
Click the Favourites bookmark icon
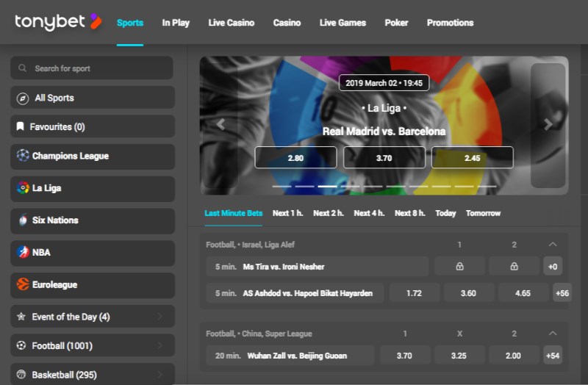(x=21, y=126)
